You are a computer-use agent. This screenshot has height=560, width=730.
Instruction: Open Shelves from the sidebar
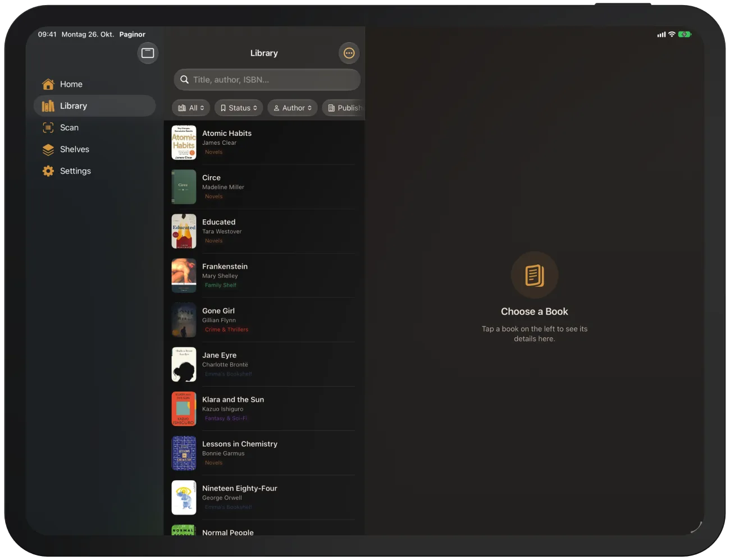pos(94,149)
